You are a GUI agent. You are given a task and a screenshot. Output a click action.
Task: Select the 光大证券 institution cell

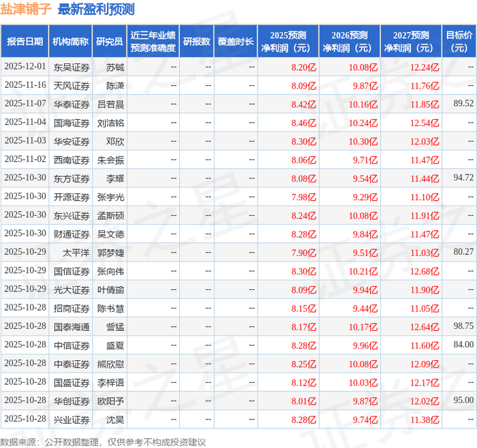coord(72,289)
